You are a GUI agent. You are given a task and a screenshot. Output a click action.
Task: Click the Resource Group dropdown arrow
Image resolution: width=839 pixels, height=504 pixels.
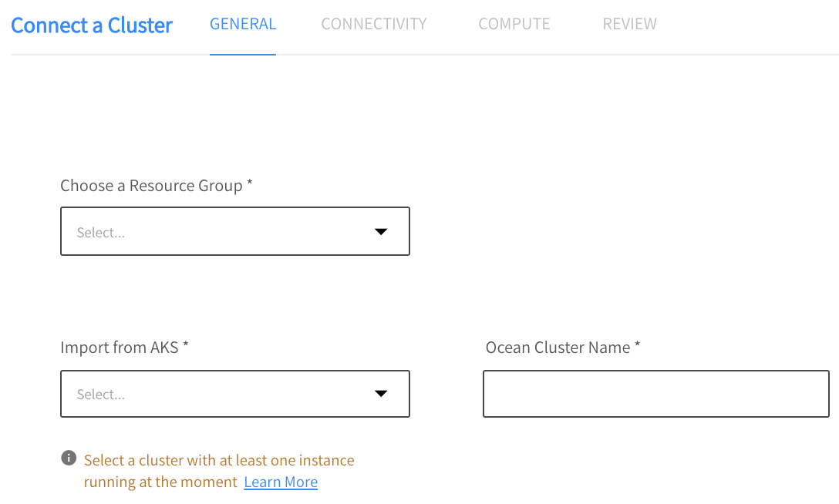(x=380, y=232)
